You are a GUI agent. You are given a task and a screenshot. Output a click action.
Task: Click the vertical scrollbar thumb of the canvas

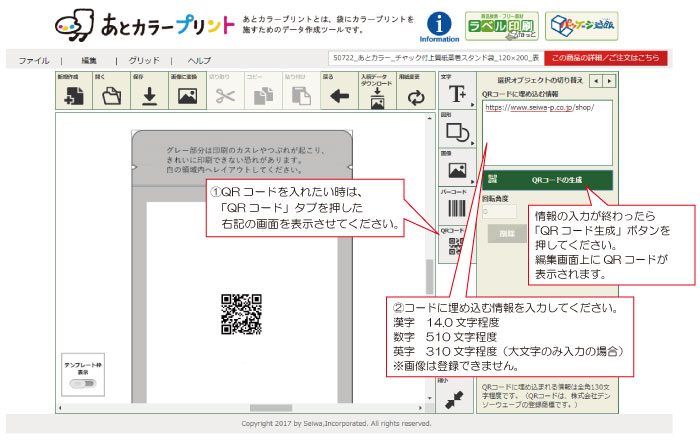pos(429,277)
